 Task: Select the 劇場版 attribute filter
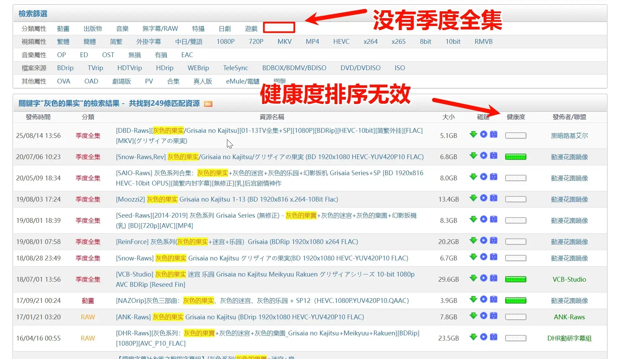point(122,81)
